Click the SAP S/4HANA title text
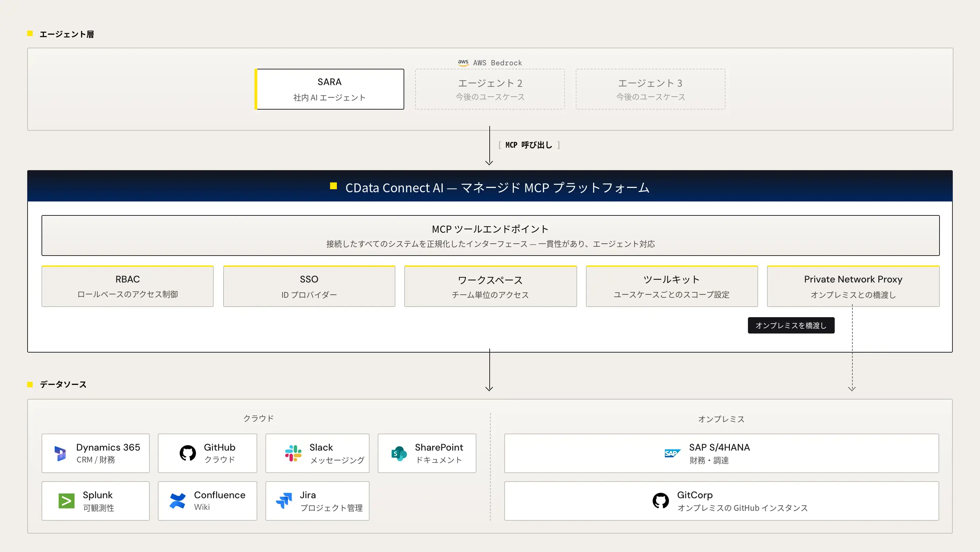The width and height of the screenshot is (980, 552). pos(719,447)
